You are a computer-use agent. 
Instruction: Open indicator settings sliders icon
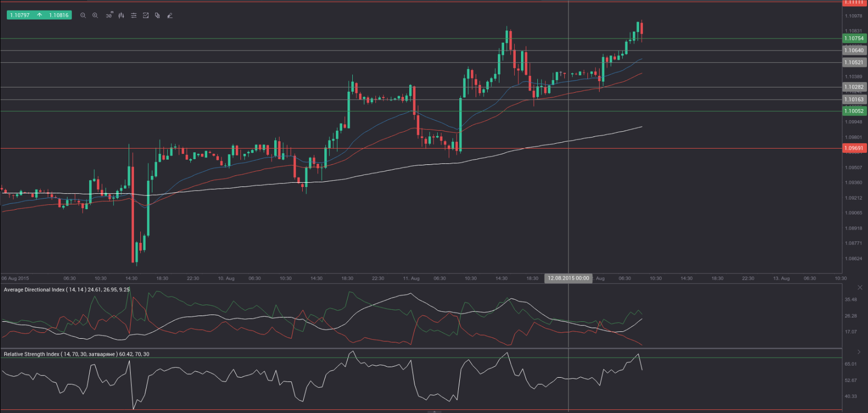[x=133, y=16]
